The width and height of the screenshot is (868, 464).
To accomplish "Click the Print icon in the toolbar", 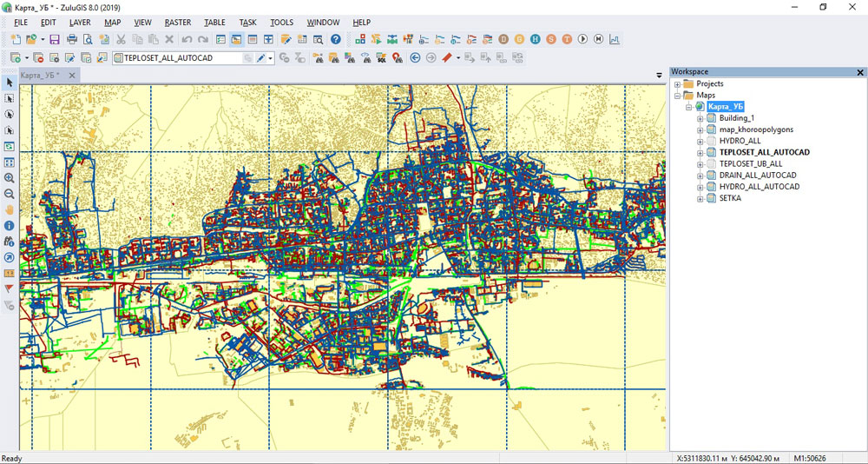I will tap(72, 39).
